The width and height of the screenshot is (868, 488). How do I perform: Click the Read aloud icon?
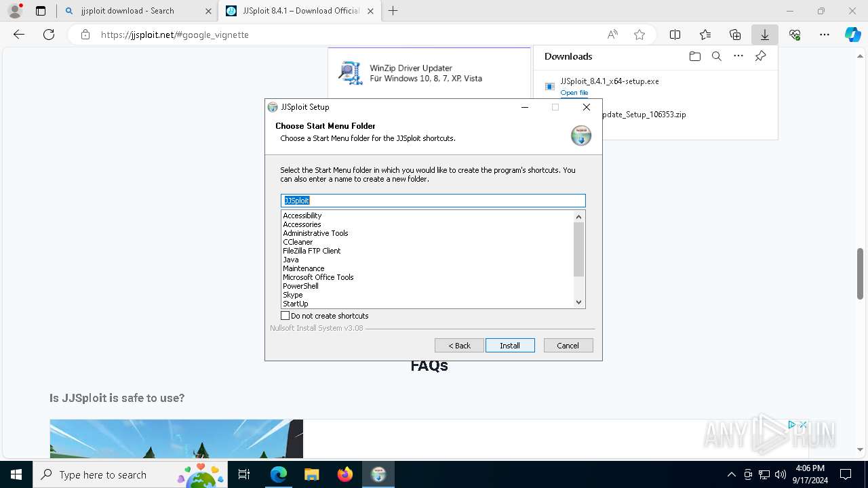click(612, 35)
